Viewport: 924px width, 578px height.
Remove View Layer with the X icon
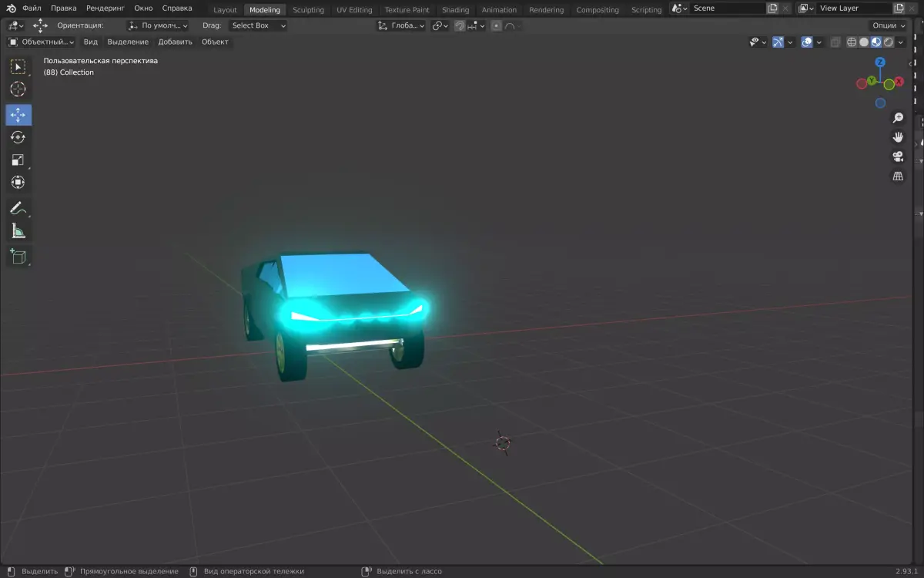pyautogui.click(x=913, y=8)
